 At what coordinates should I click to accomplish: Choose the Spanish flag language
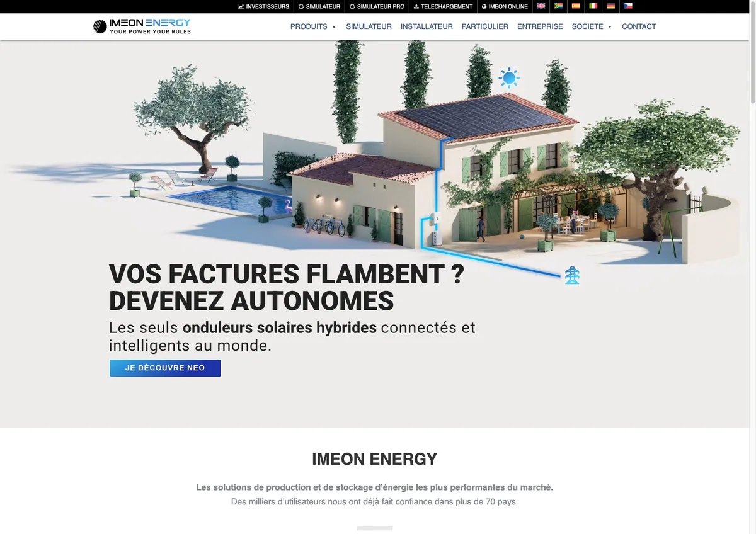576,6
